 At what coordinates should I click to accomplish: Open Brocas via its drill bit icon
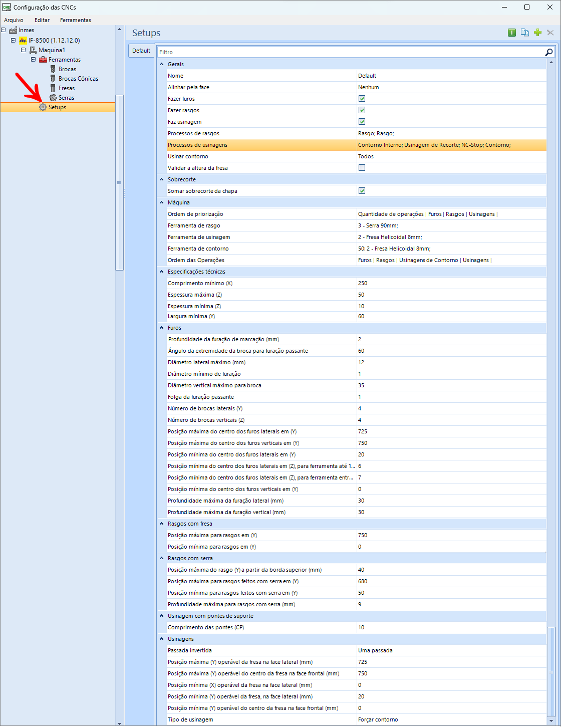pos(53,69)
